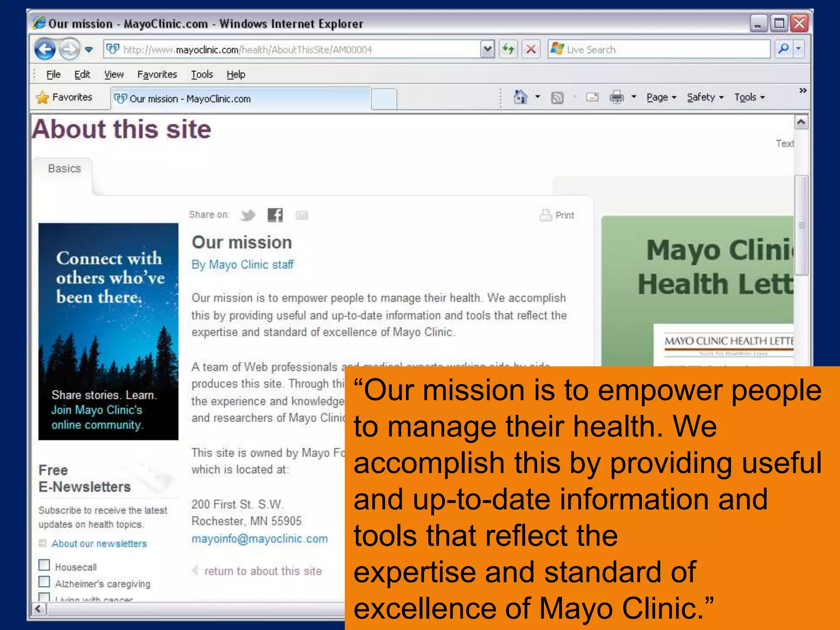Click the vertical scrollbar up arrow
Image resolution: width=840 pixels, height=630 pixels.
[801, 122]
